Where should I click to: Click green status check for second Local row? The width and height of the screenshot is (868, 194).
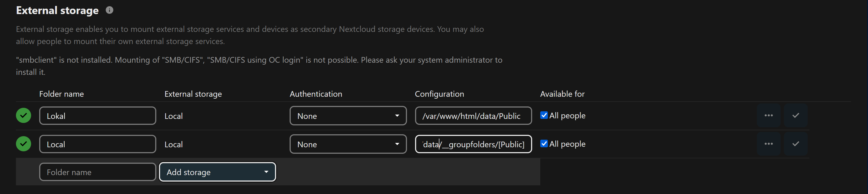tap(24, 144)
